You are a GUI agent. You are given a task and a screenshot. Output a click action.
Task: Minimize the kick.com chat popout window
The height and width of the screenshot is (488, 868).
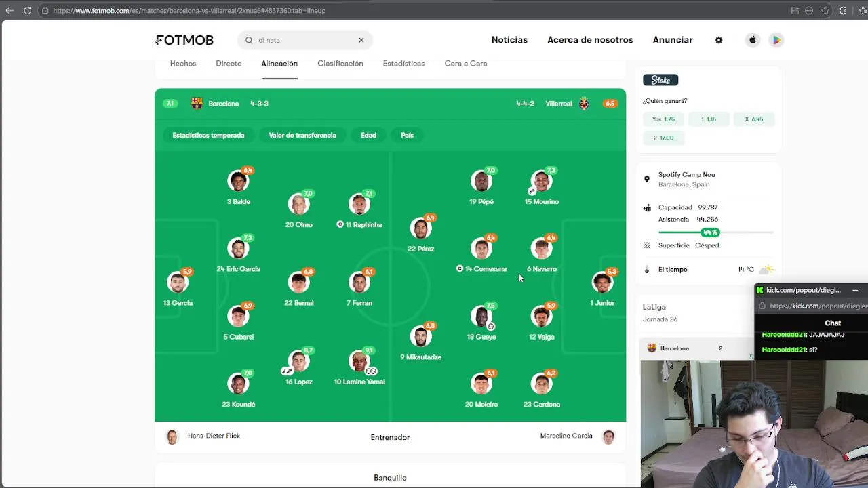(x=855, y=290)
